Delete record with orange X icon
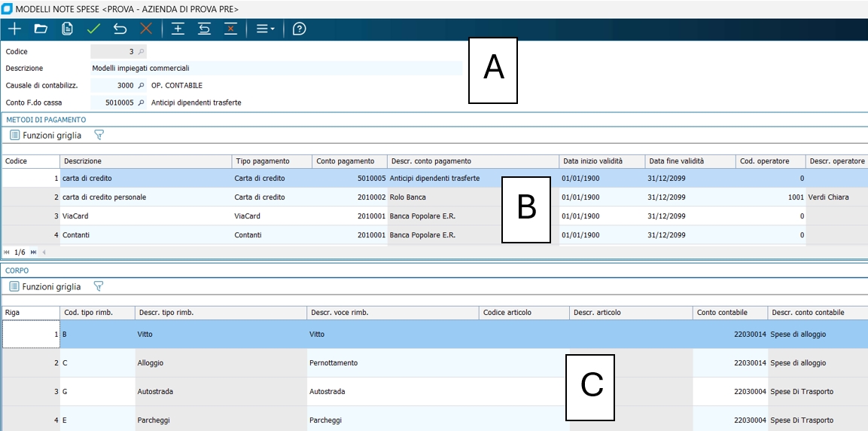Screen dimensions: 868x431 146,29
